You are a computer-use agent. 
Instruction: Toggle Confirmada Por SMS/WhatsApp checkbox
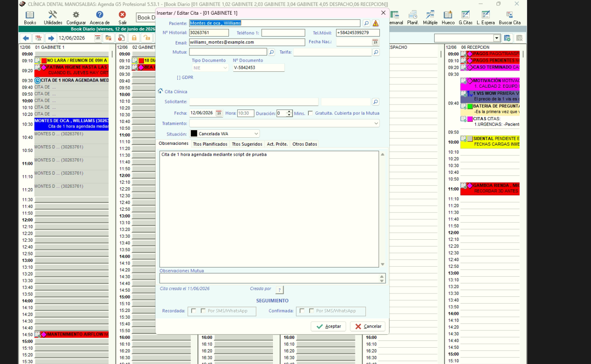[312, 311]
